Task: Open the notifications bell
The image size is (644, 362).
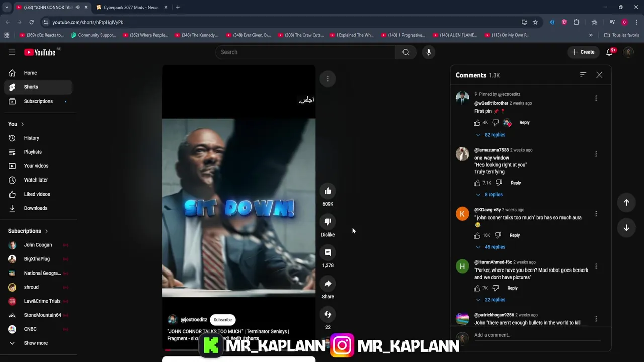Action: coord(609,52)
